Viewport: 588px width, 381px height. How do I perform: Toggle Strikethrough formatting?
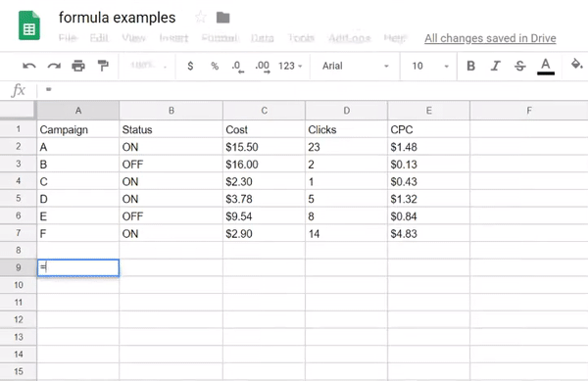click(520, 66)
